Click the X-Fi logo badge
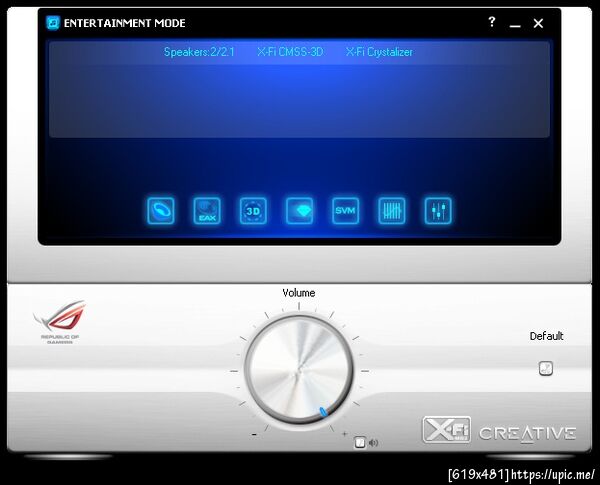Screen dimensions: 600x485 [x=447, y=430]
